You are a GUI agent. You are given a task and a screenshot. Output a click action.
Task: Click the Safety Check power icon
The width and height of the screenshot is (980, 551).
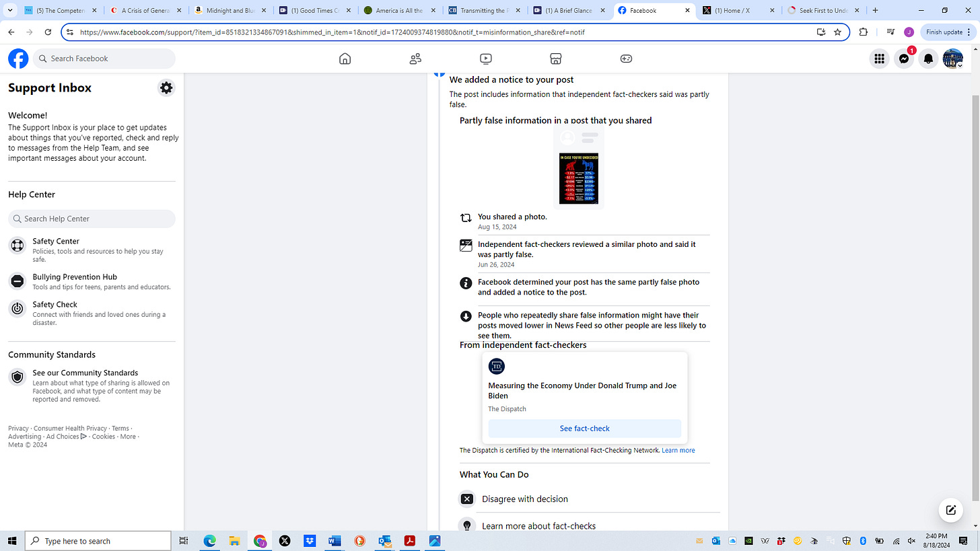click(x=17, y=309)
